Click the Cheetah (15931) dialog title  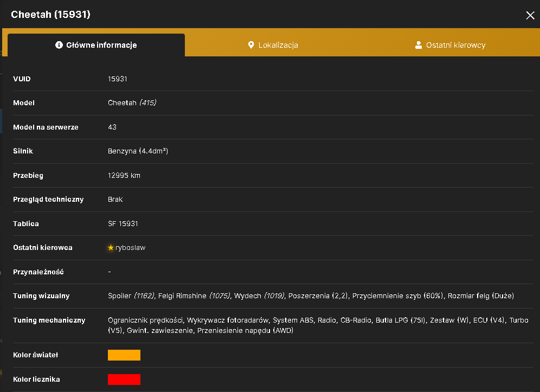pyautogui.click(x=50, y=15)
